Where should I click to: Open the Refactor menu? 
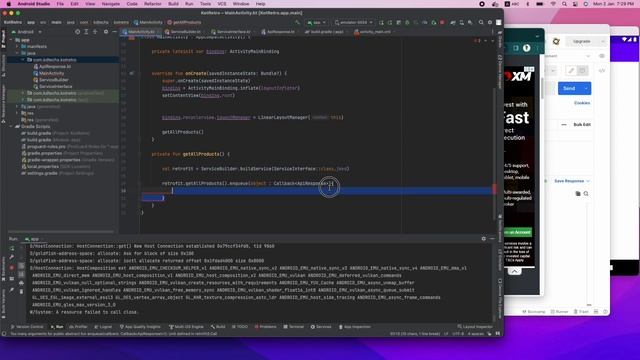click(x=153, y=4)
